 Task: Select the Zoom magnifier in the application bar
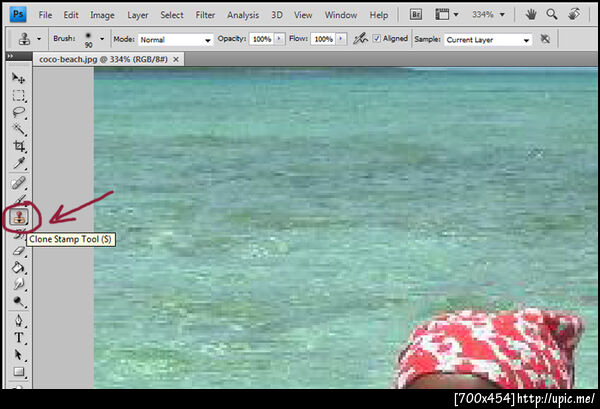(552, 15)
